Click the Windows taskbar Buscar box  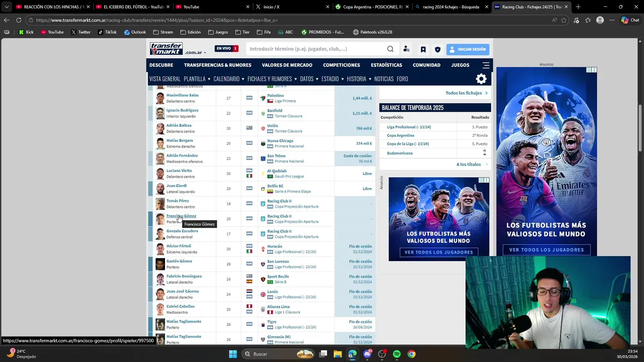click(x=278, y=354)
